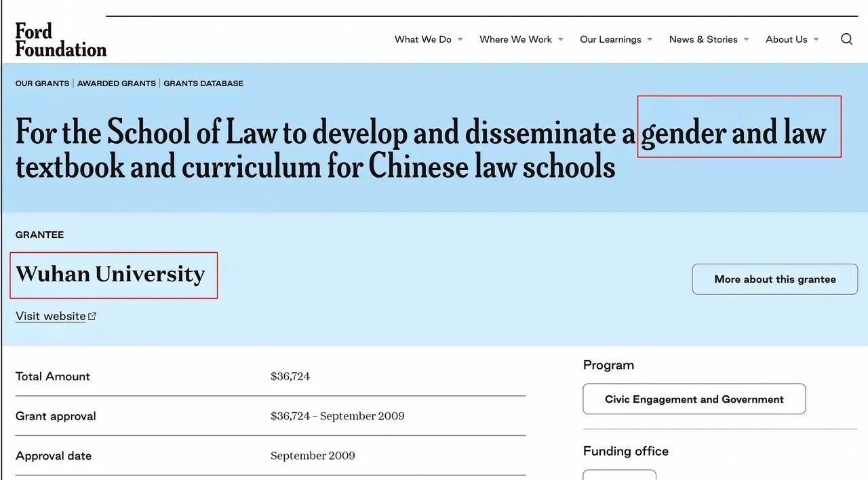The image size is (868, 480).
Task: Go to Our Grants breadcrumb
Action: click(x=42, y=83)
